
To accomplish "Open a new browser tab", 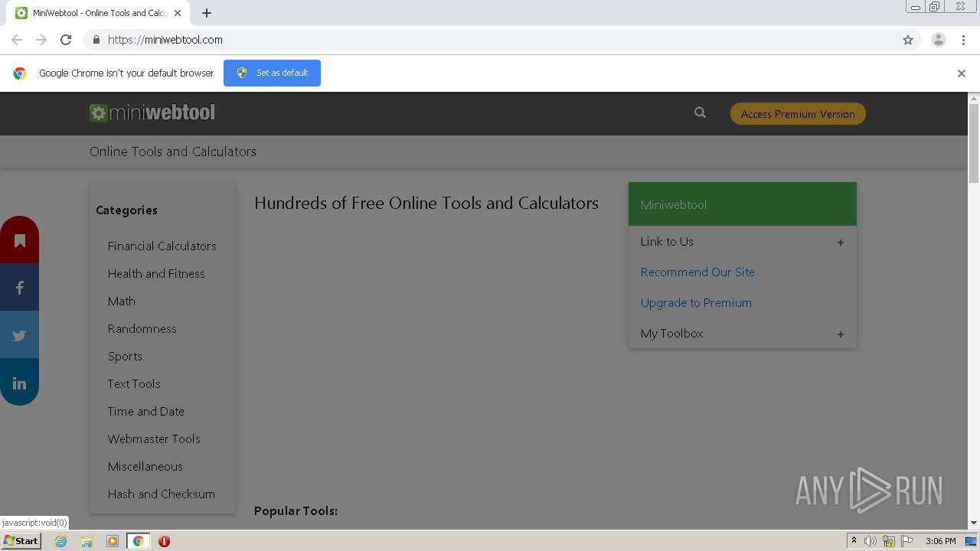I will click(207, 13).
